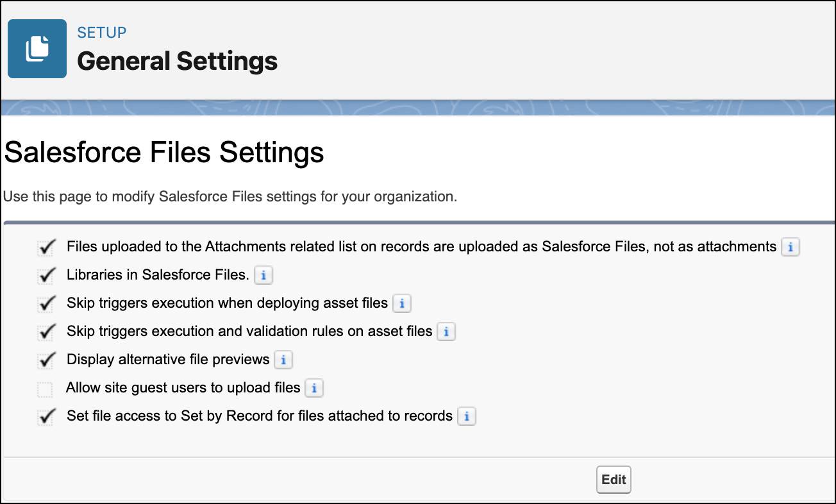836x504 pixels.
Task: Open info icon next to Libraries in Salesforce Files
Action: click(x=263, y=275)
